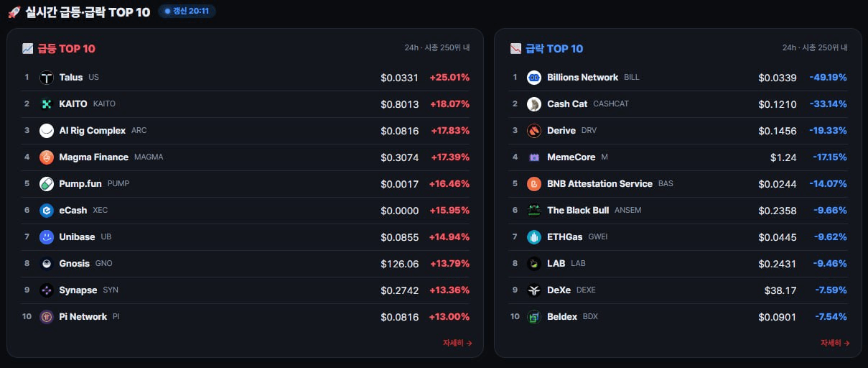
Task: Click the ETHGas teal icon
Action: click(534, 237)
